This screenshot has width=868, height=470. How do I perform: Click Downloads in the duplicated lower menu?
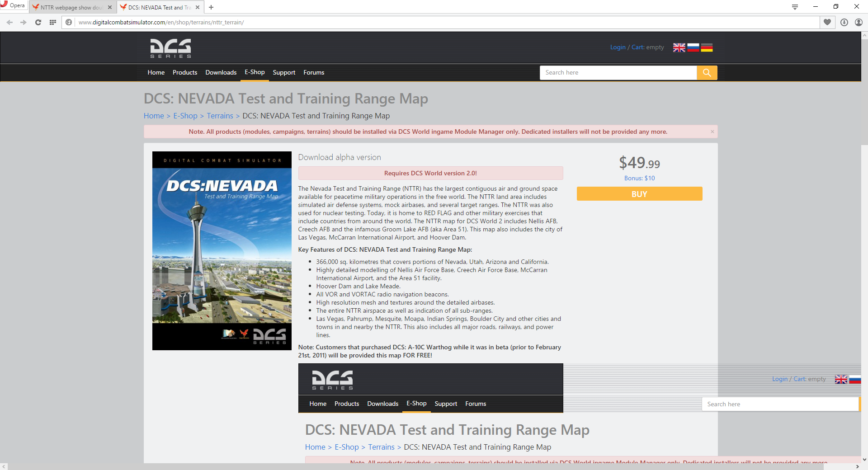[x=382, y=404]
